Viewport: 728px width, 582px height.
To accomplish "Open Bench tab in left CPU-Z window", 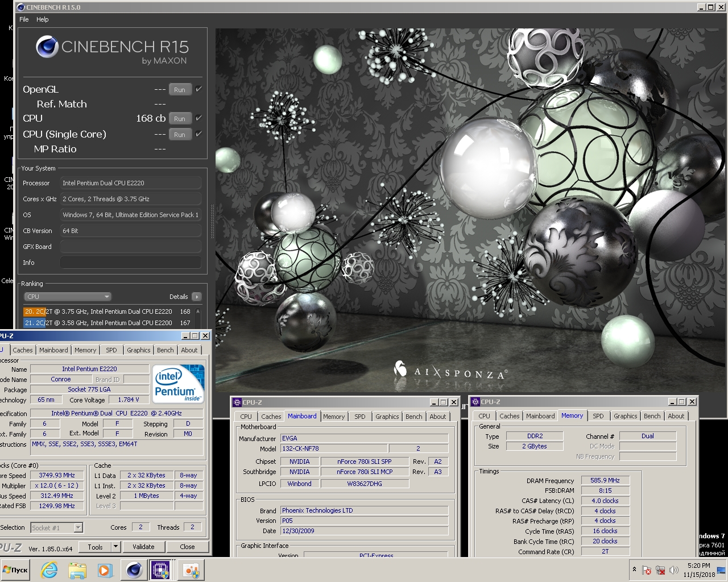I will (166, 350).
